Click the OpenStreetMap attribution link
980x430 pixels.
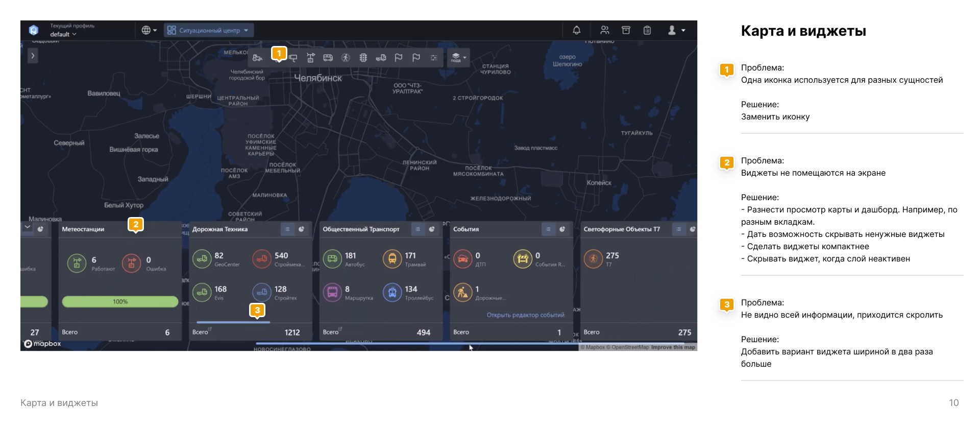pyautogui.click(x=630, y=347)
